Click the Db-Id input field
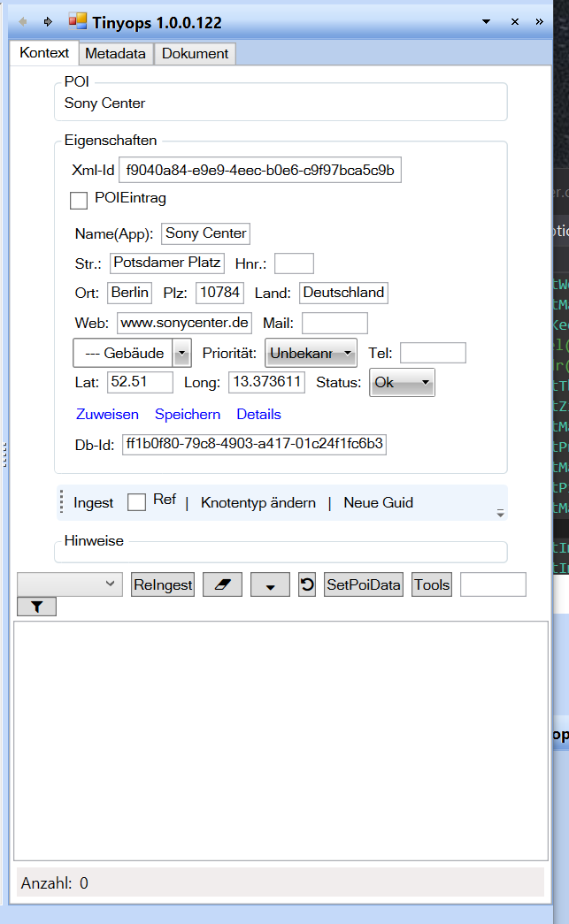This screenshot has width=569, height=924. [255, 444]
